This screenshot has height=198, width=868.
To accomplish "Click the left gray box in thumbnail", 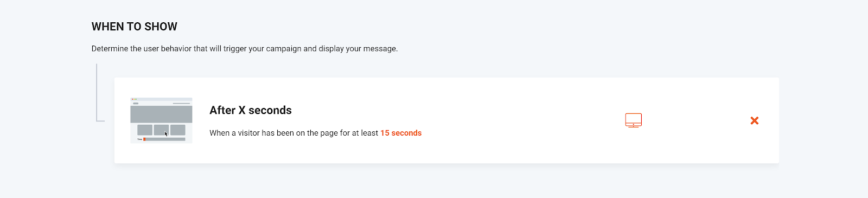I will coord(144,130).
